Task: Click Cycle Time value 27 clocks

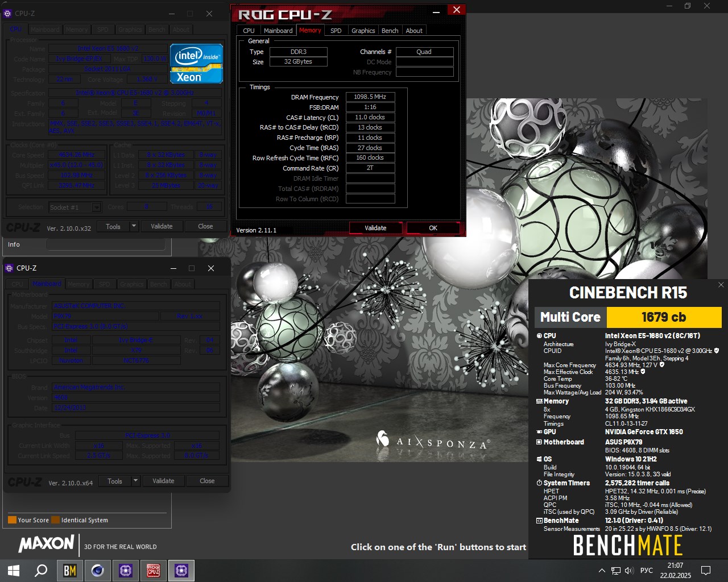Action: point(370,148)
